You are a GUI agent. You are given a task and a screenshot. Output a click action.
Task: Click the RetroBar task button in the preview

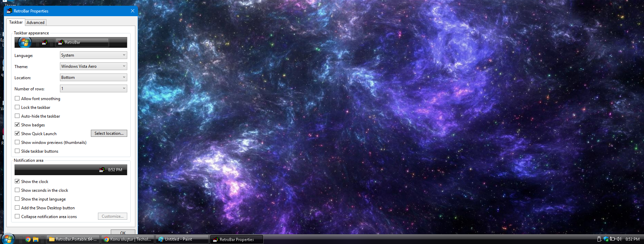point(82,42)
